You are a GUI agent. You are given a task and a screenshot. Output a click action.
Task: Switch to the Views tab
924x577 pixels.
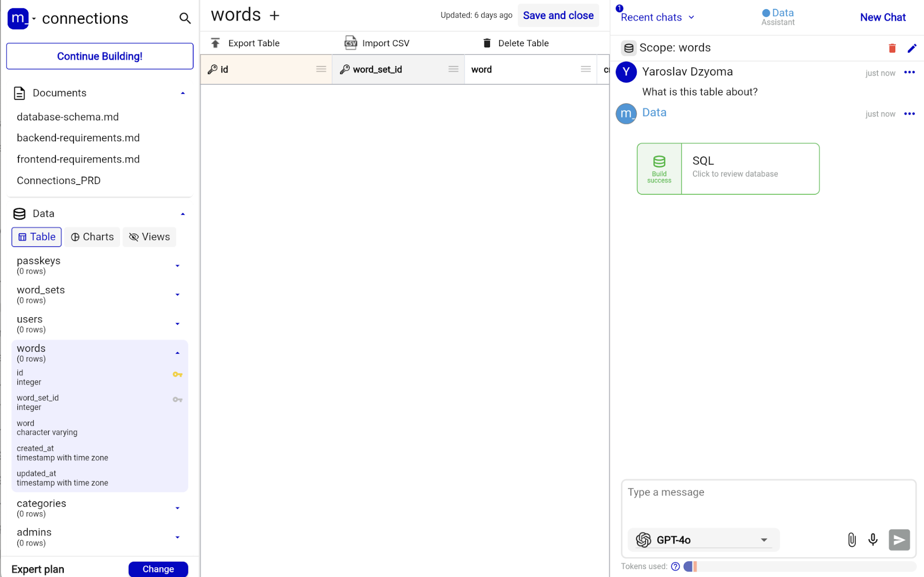149,237
